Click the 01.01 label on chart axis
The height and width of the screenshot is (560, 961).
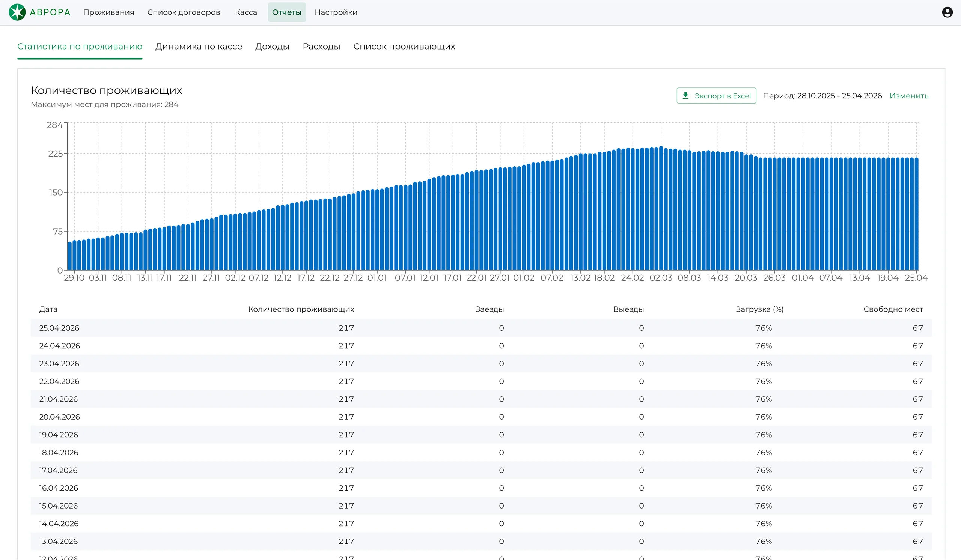click(x=377, y=278)
